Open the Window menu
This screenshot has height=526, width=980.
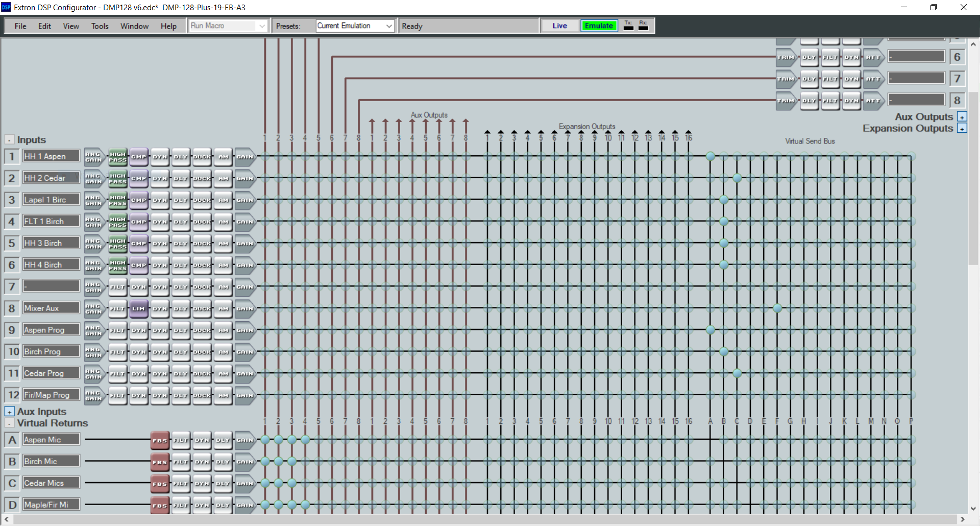(x=135, y=26)
